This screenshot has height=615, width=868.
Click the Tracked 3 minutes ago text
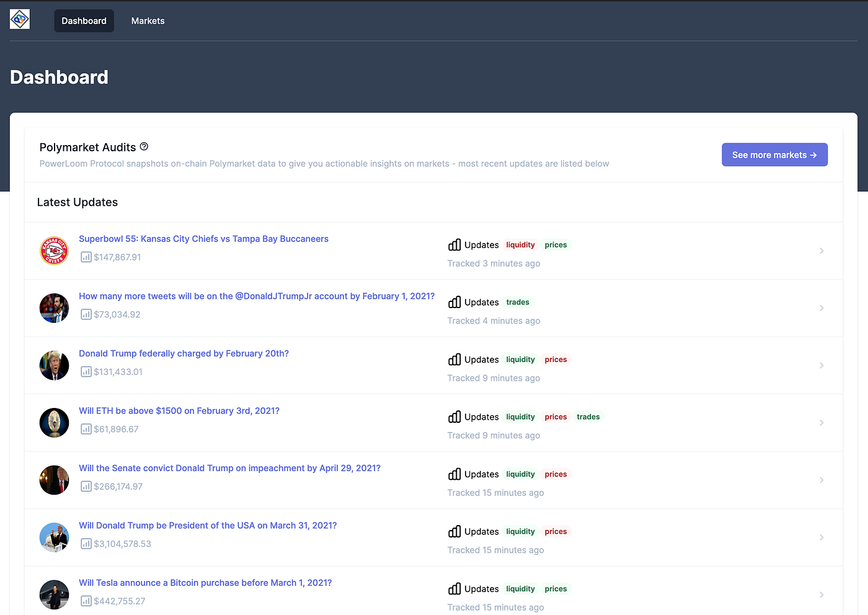494,263
